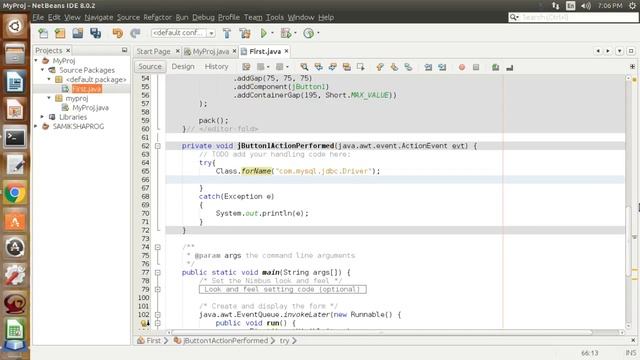Click the Comment lines icon

pos(496,67)
